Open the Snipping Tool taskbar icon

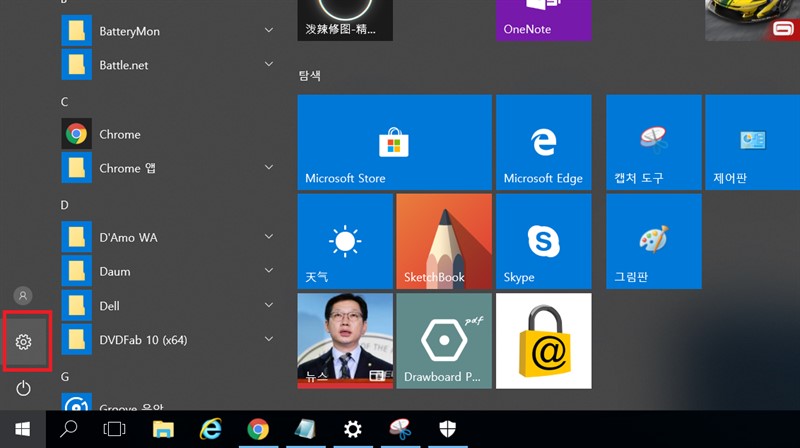tap(400, 429)
